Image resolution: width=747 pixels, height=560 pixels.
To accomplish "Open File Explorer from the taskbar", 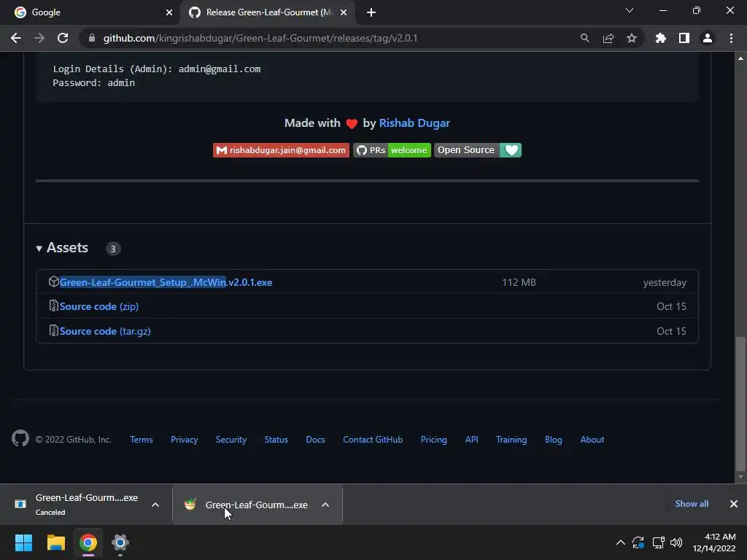I will point(55,542).
